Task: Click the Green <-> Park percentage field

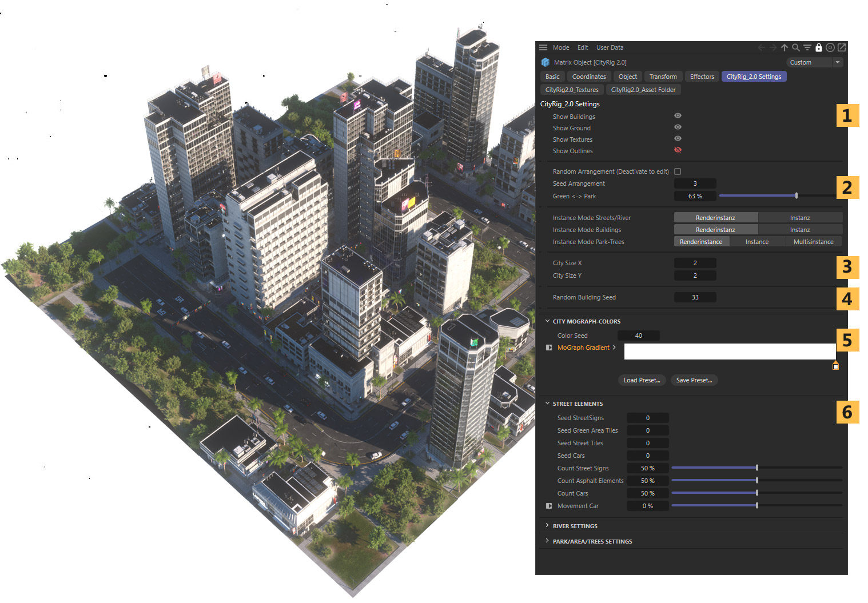Action: click(x=695, y=196)
